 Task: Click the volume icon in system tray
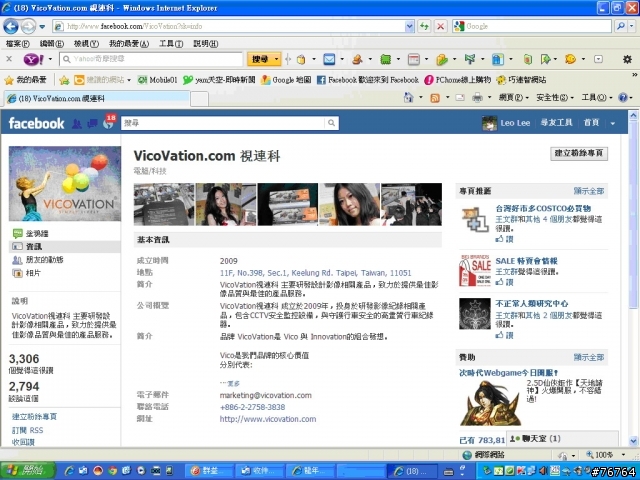[543, 471]
